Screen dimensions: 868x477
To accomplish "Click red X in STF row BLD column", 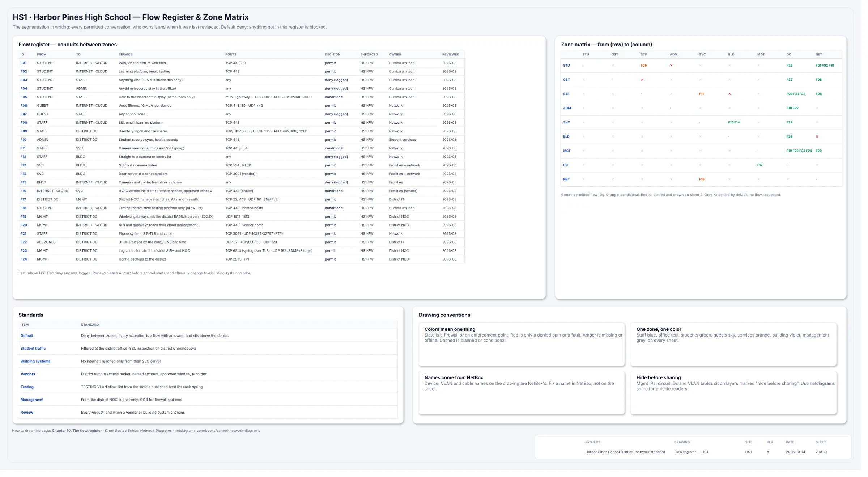I will click(x=729, y=94).
